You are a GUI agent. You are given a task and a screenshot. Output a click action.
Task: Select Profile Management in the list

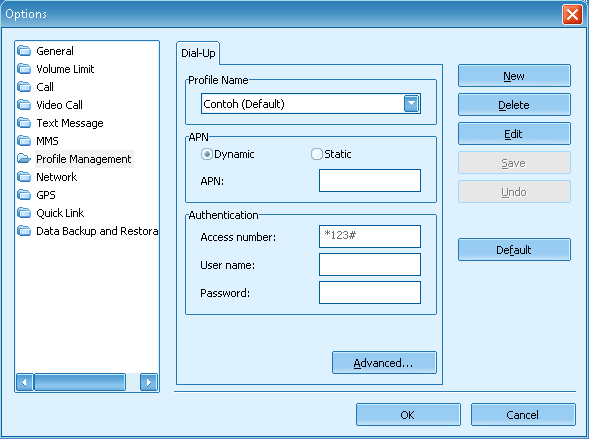84,159
